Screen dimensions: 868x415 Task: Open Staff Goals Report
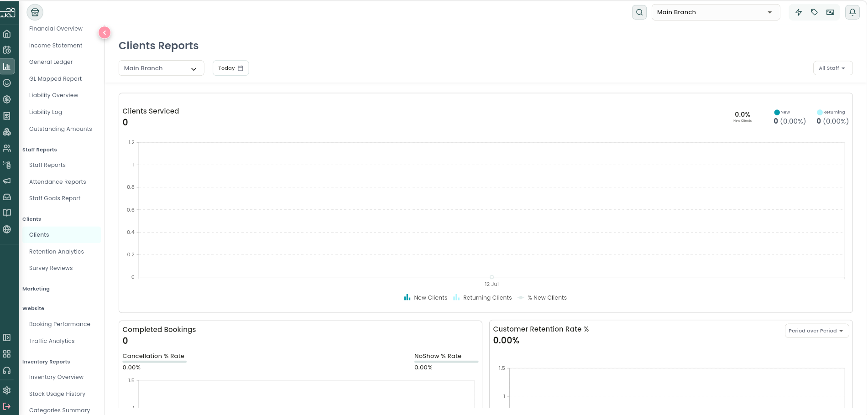(55, 198)
